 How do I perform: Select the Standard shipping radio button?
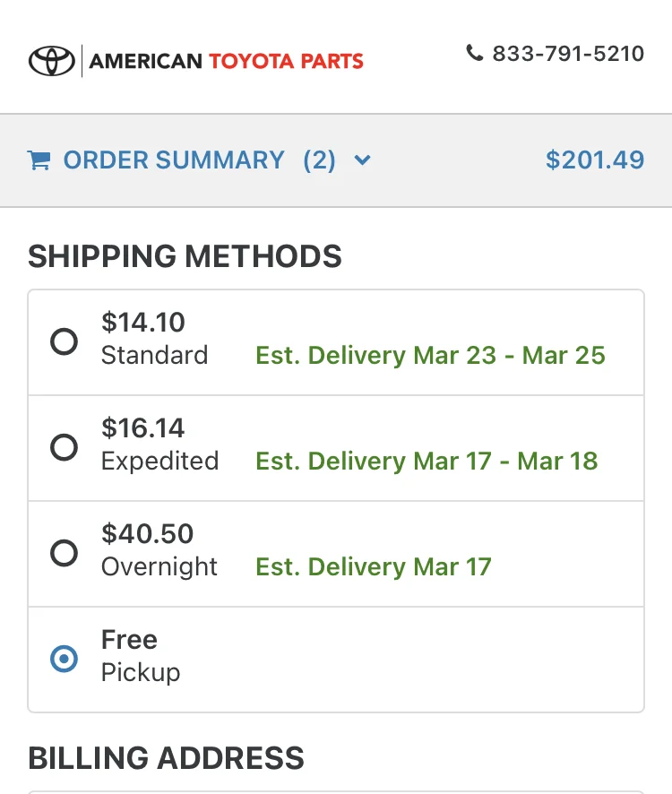coord(64,341)
